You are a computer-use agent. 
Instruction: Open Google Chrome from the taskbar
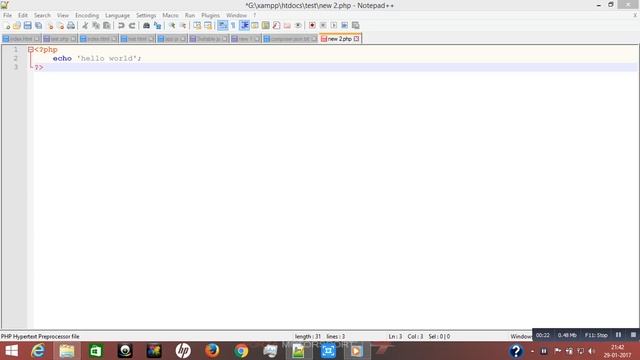[x=241, y=351]
